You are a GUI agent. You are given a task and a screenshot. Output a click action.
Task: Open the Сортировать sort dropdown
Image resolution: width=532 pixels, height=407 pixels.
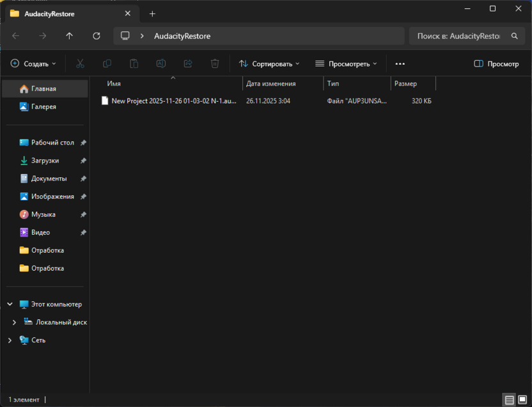269,64
